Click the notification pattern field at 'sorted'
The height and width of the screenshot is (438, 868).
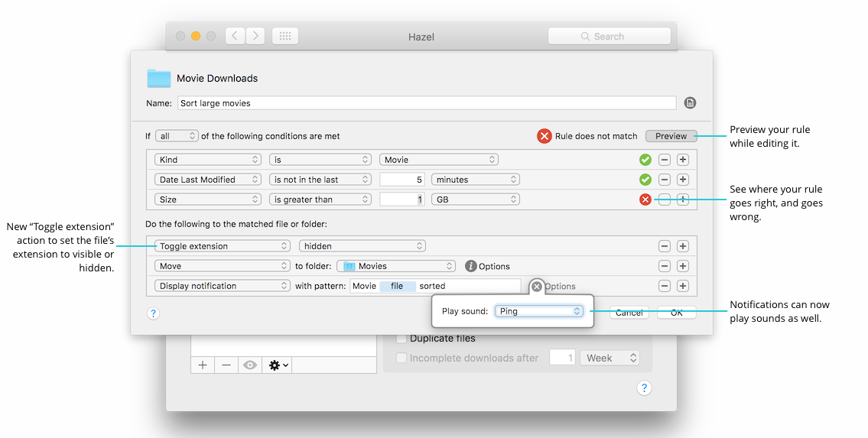432,286
